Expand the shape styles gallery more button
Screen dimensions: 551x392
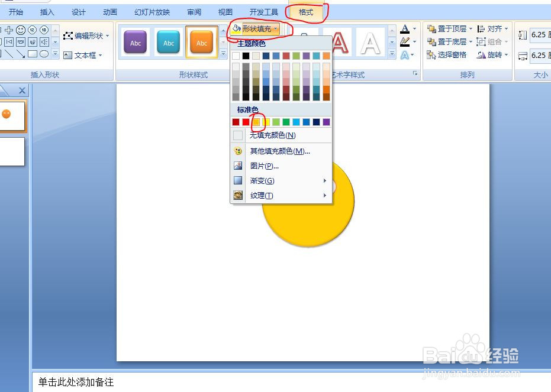pos(224,54)
